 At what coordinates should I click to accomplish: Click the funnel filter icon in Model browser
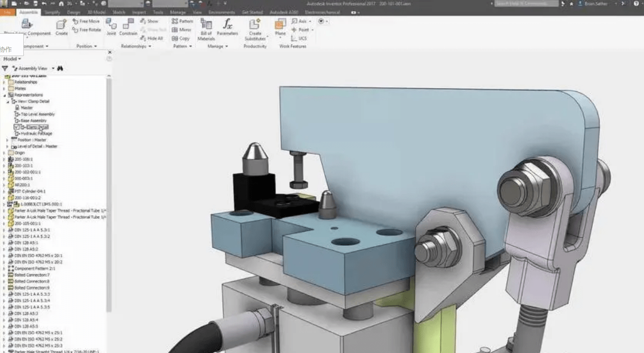pyautogui.click(x=5, y=68)
